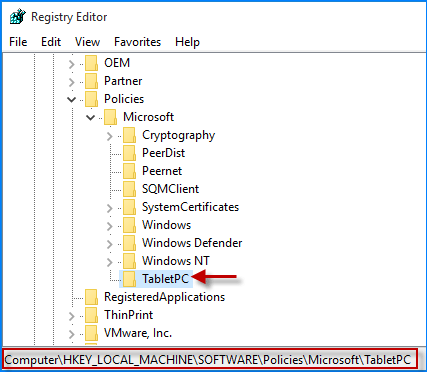Collapse the Microsoft key
The image size is (427, 372).
[x=90, y=117]
